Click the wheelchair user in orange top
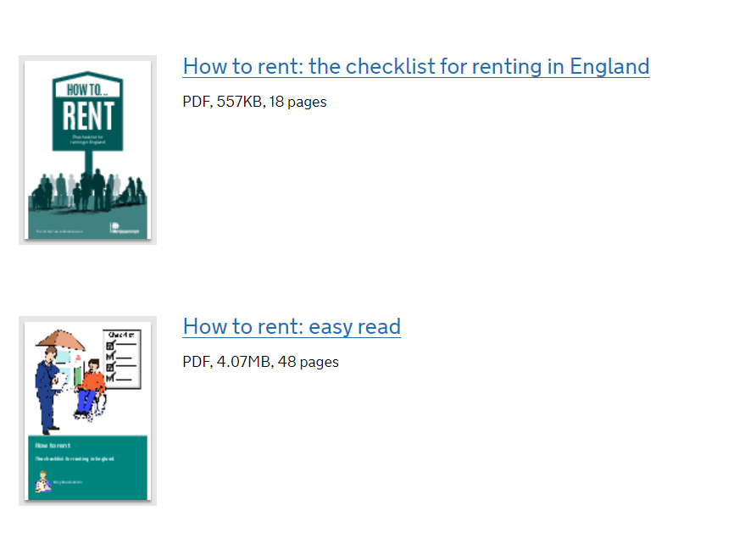Viewport: 756px width, 555px height. tap(91, 390)
